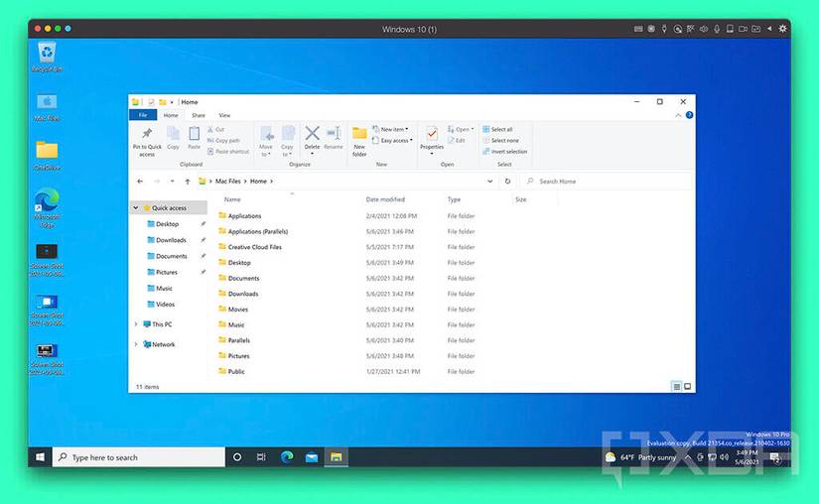Sort by Date modified column
Image resolution: width=819 pixels, height=504 pixels.
[385, 199]
